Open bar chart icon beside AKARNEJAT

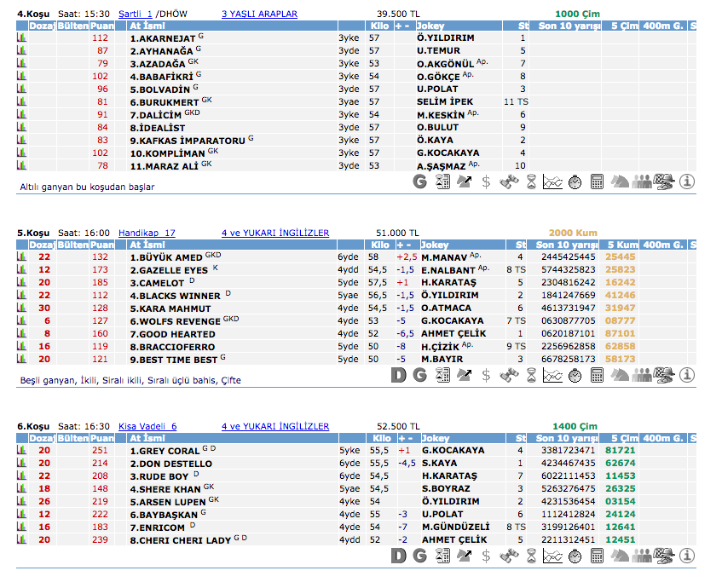point(21,38)
